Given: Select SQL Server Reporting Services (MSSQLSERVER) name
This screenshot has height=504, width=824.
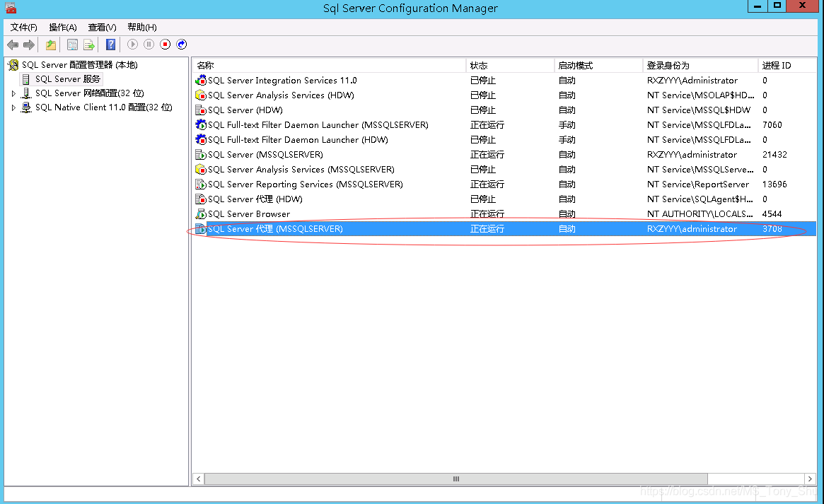Looking at the screenshot, I should click(306, 184).
